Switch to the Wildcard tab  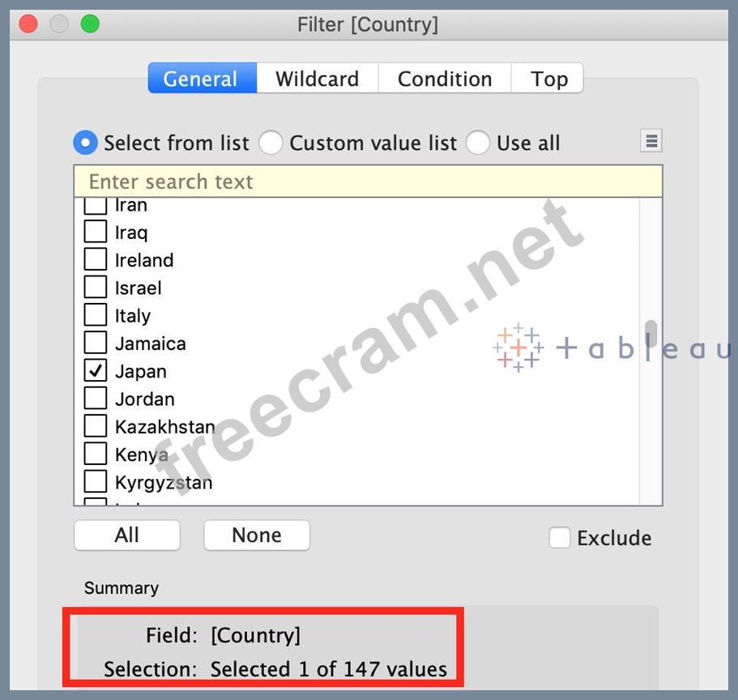tap(317, 79)
